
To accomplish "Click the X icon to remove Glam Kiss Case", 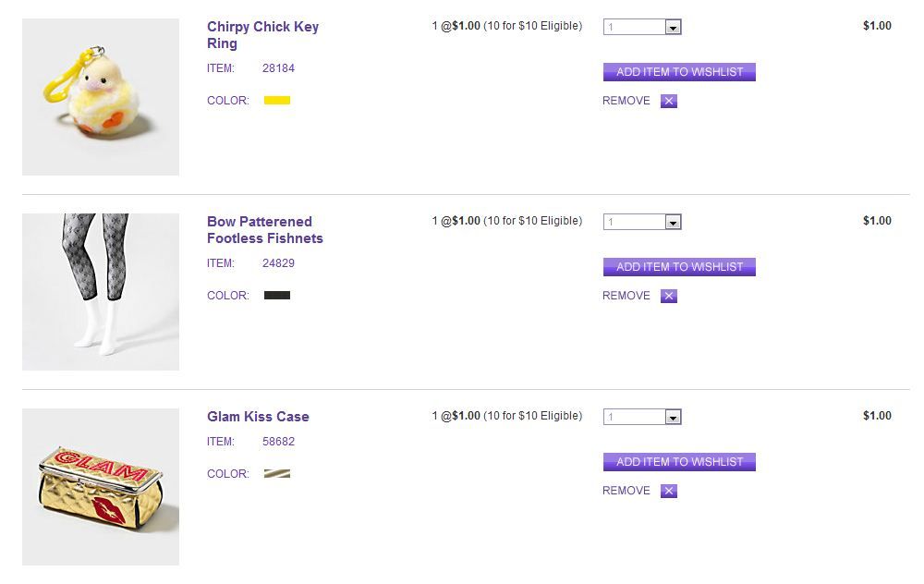I will click(x=669, y=492).
